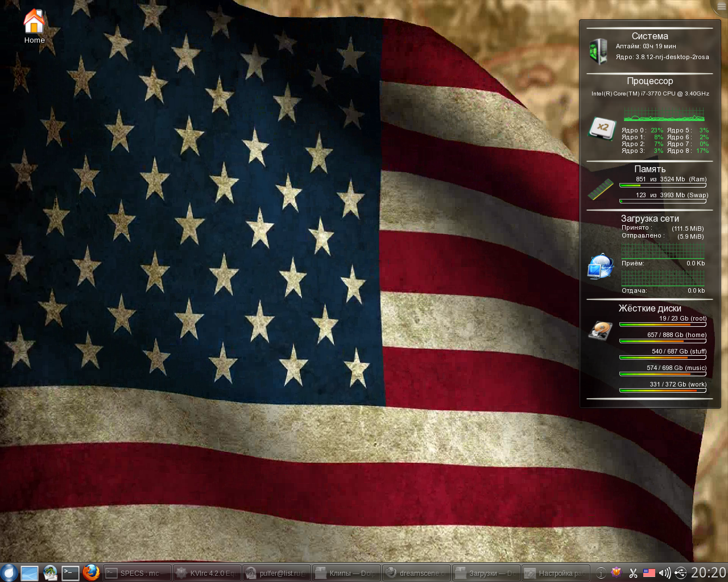728x582 pixels.
Task: Click the Swap usage bar
Action: click(663, 201)
